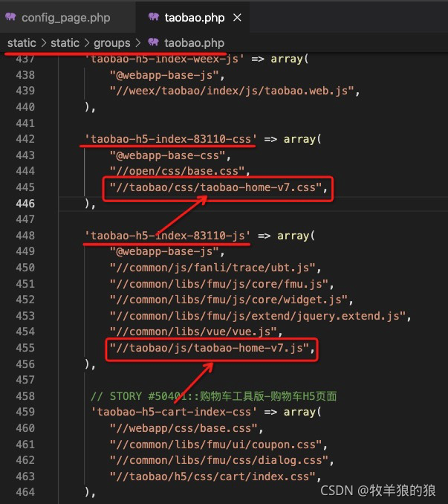
Task: Click closing '),' on line 456
Action: click(90, 364)
